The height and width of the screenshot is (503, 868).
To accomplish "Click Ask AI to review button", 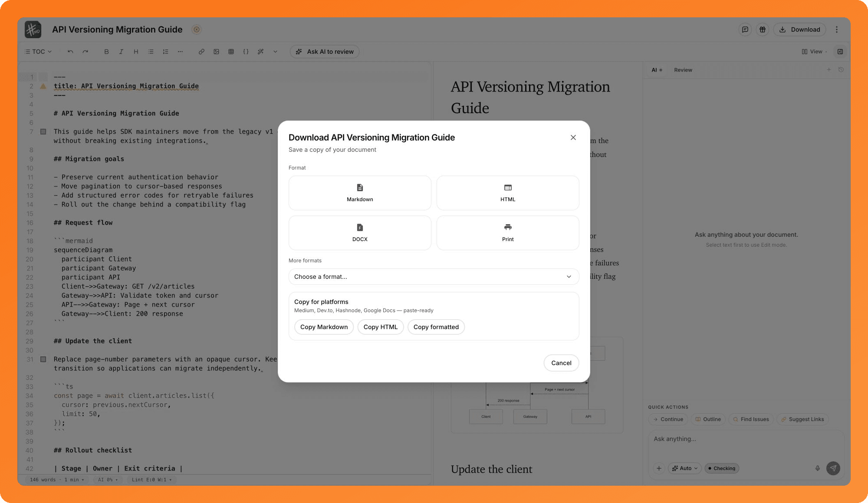I will click(325, 52).
